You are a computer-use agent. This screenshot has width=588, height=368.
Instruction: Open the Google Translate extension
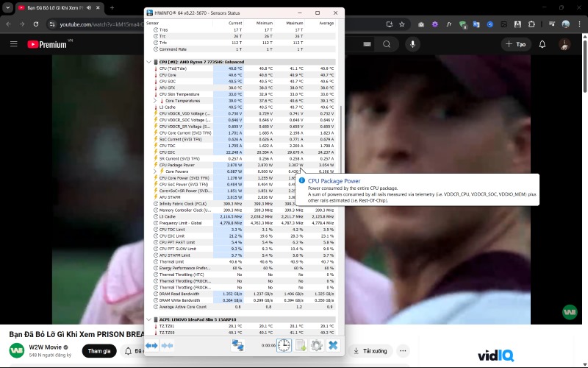tap(476, 24)
